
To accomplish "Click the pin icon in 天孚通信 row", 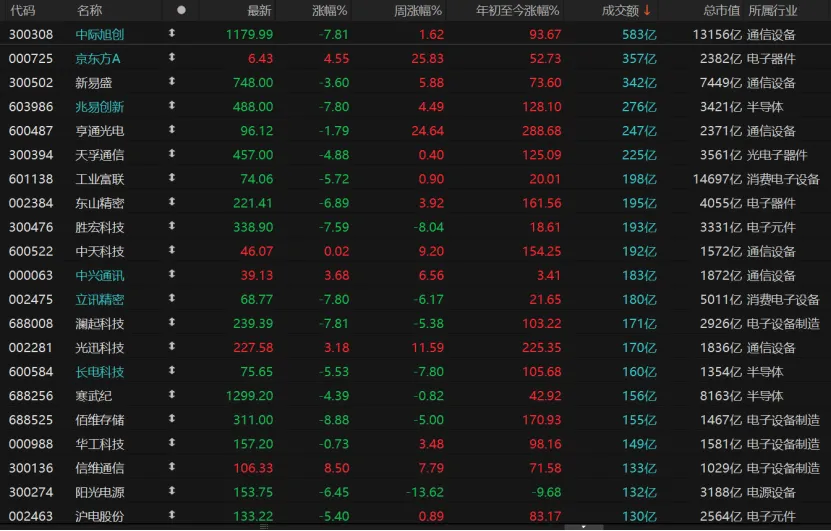I will click(x=172, y=154).
